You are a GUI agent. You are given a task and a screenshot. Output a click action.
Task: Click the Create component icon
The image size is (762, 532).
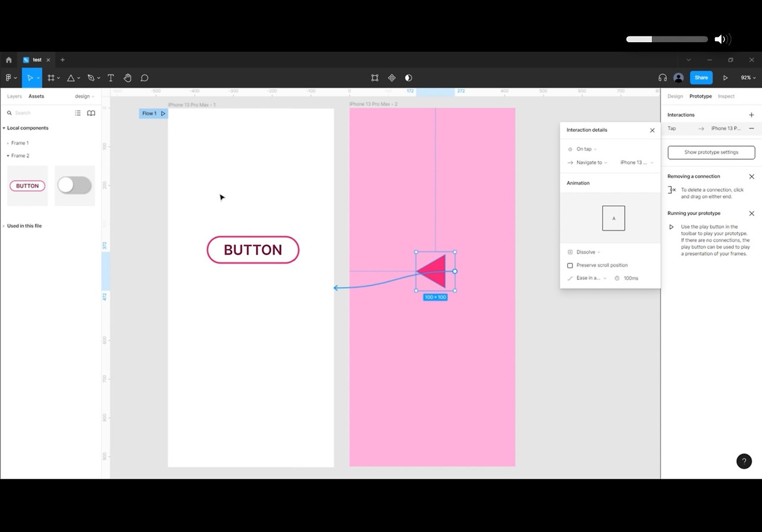tap(392, 78)
